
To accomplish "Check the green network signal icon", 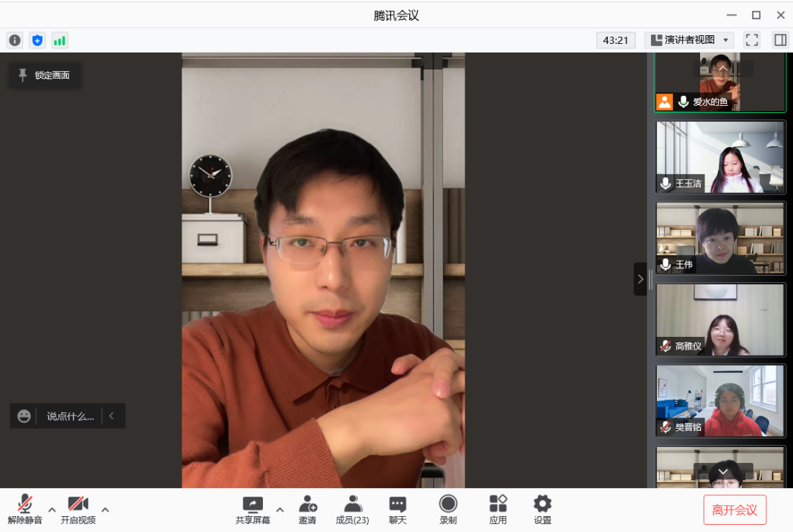I will (x=60, y=40).
